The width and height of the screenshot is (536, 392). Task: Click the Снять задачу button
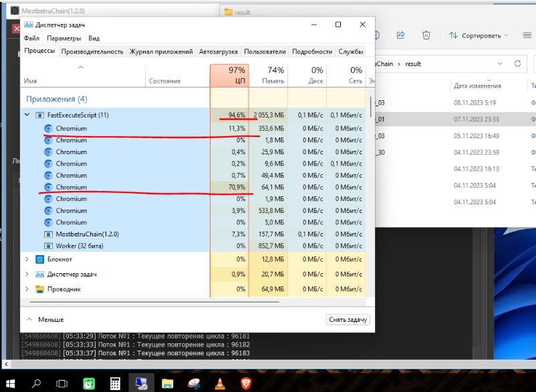click(348, 320)
